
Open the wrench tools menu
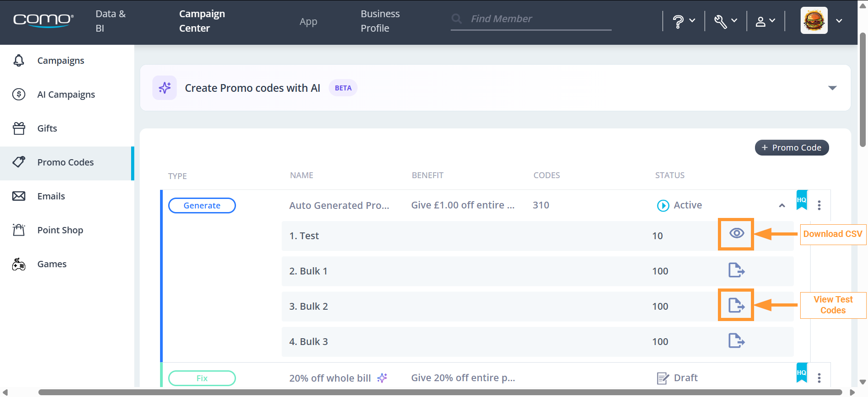[726, 21]
